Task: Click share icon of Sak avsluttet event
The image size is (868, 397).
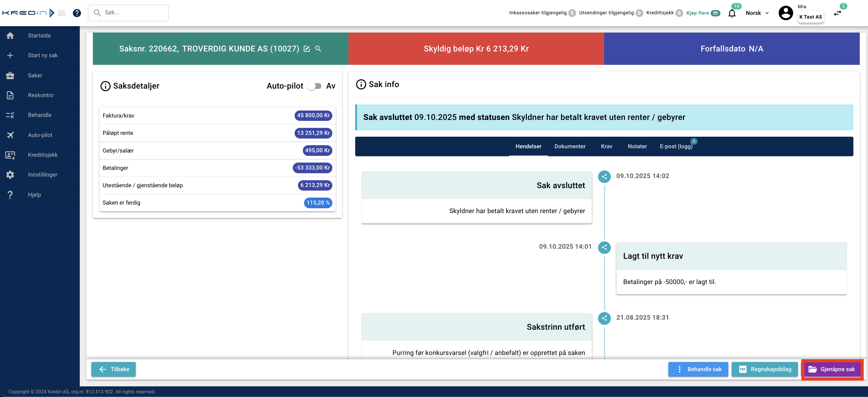Action: click(604, 176)
